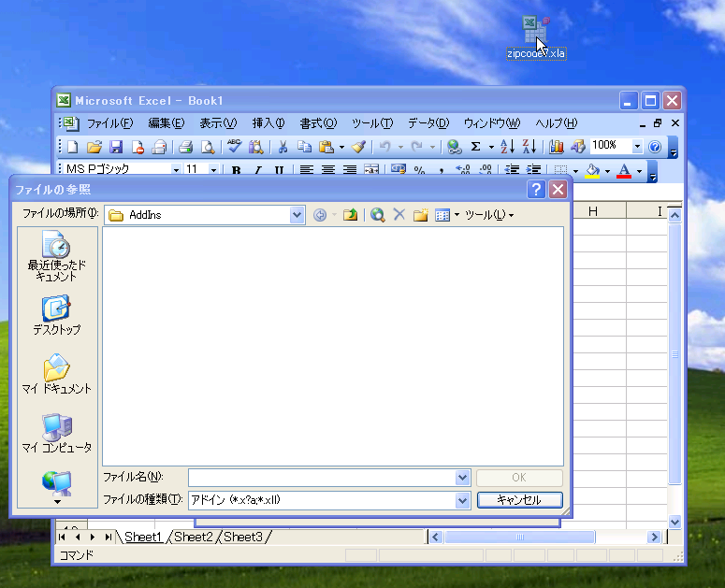Click the New workbook icon in Excel toolbar

point(73,148)
